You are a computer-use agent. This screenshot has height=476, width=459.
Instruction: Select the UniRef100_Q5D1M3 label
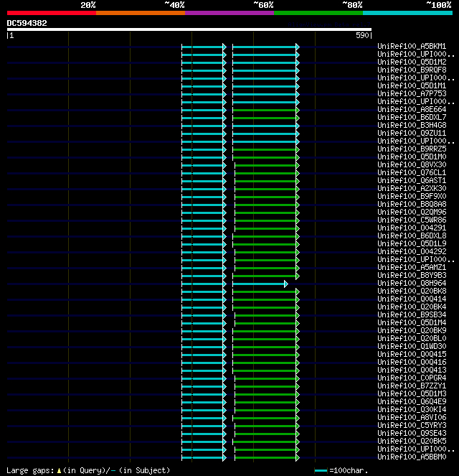coord(412,393)
